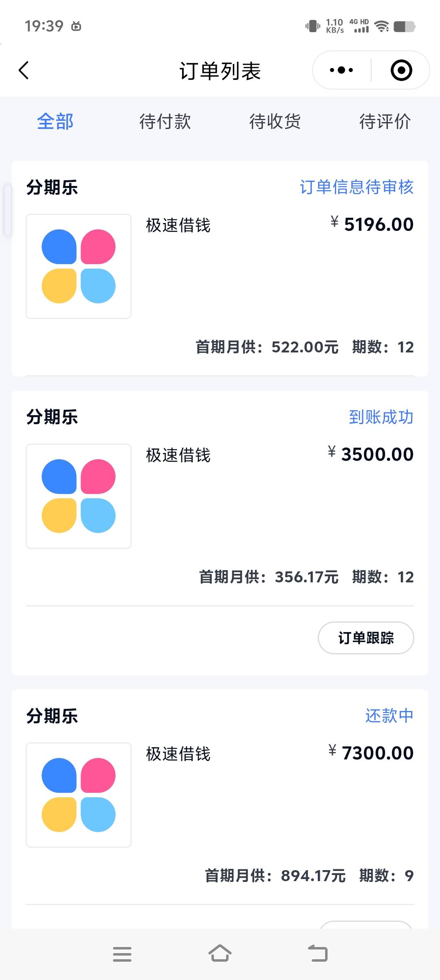Image resolution: width=440 pixels, height=980 pixels.
Task: Switch to 待评价 tab
Action: coord(385,122)
